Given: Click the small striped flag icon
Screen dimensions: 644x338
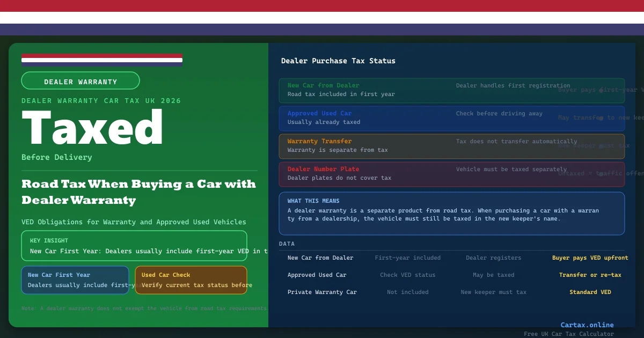Looking at the screenshot, I should (x=102, y=60).
